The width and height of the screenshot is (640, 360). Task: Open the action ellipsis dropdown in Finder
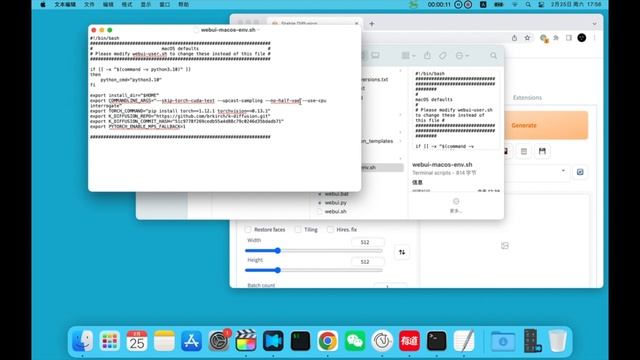[462, 56]
